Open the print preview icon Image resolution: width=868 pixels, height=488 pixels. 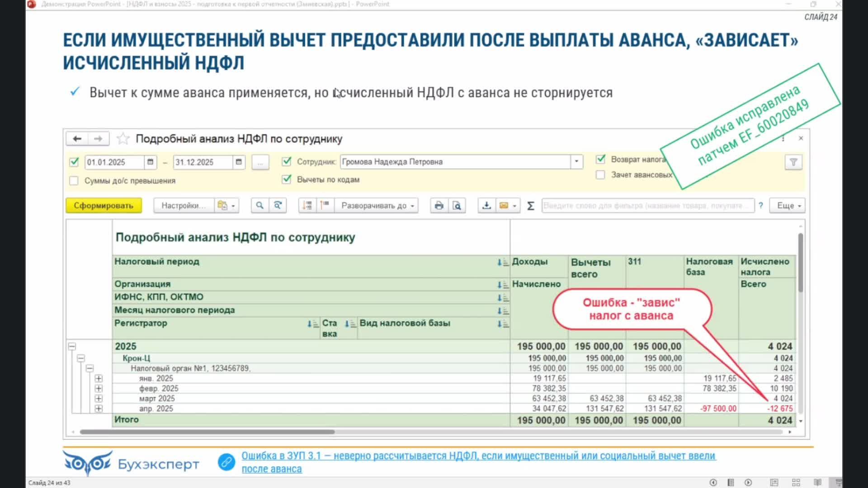point(457,206)
